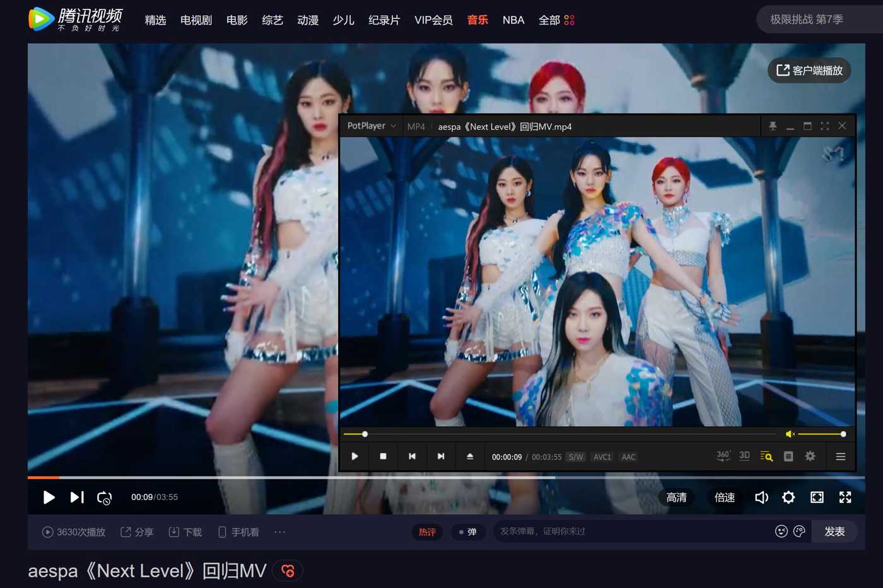Skip to next video in web player
The image size is (883, 588).
76,497
